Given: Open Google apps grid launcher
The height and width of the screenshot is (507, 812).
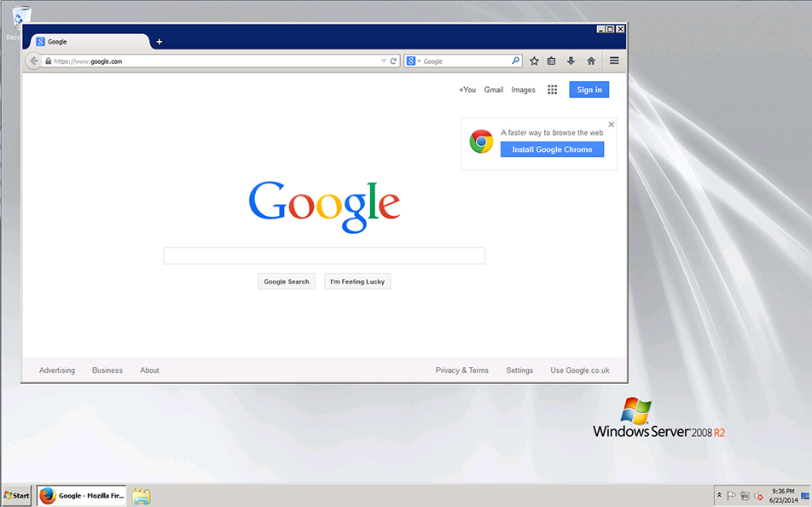Looking at the screenshot, I should [552, 89].
